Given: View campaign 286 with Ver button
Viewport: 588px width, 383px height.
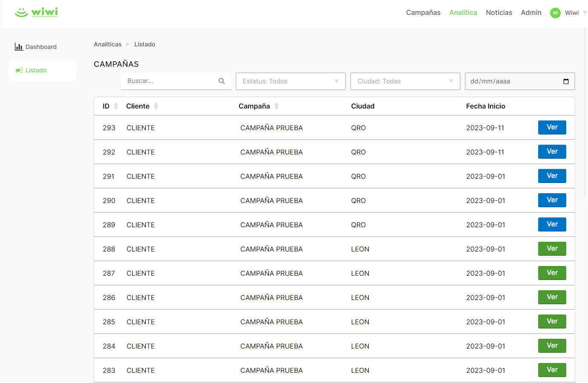Looking at the screenshot, I should tap(552, 297).
